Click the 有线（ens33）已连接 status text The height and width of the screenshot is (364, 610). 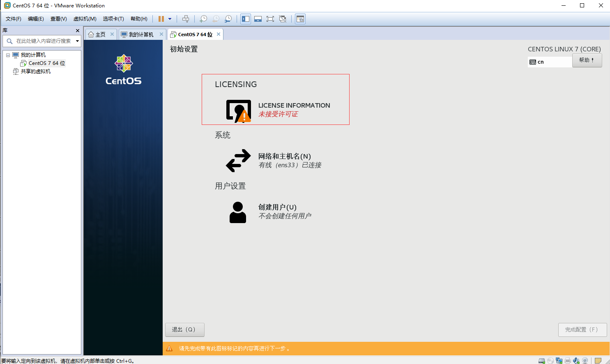point(290,165)
